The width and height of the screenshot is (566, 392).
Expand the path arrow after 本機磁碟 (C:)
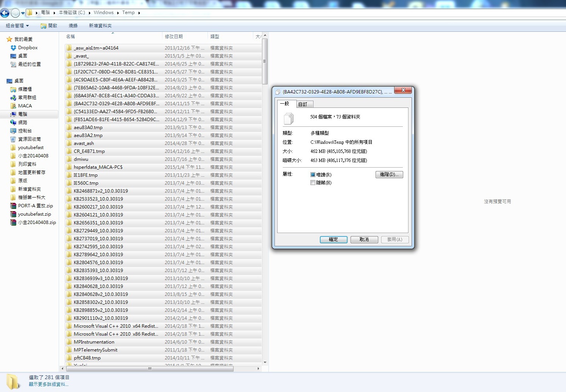(x=90, y=13)
